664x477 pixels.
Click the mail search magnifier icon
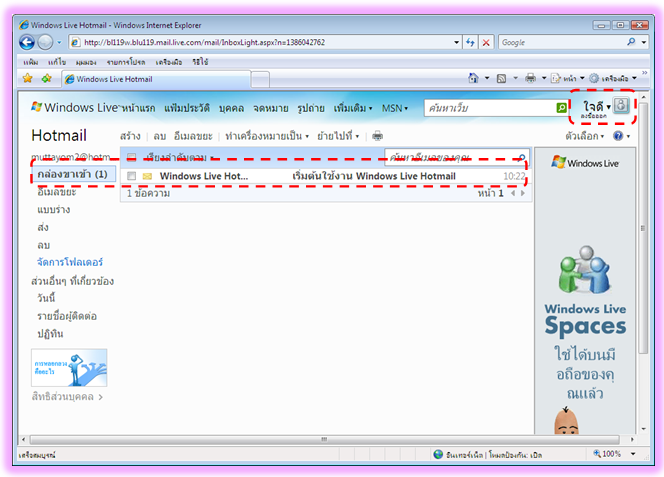tap(521, 158)
